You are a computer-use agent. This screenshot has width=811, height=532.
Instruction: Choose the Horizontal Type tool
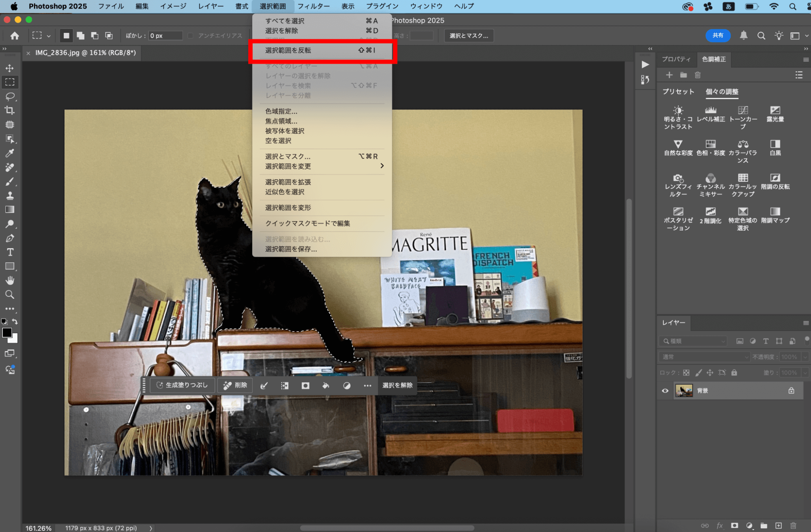[10, 252]
